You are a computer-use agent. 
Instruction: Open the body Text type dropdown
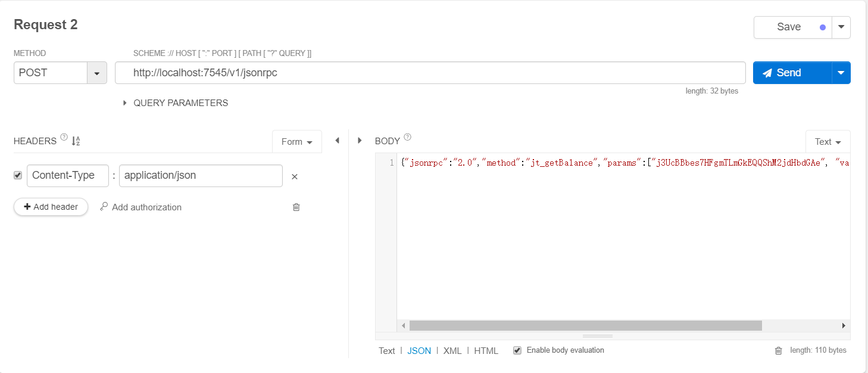pos(828,142)
